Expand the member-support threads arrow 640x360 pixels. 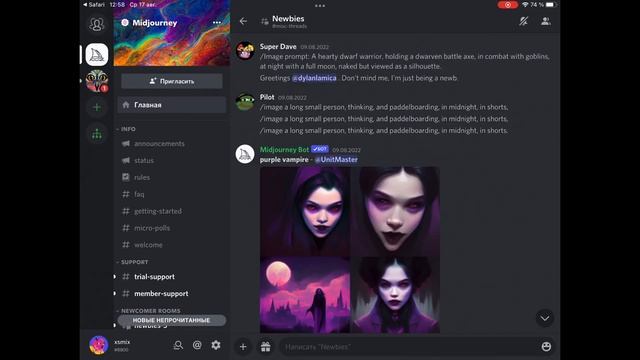pyautogui.click(x=115, y=293)
